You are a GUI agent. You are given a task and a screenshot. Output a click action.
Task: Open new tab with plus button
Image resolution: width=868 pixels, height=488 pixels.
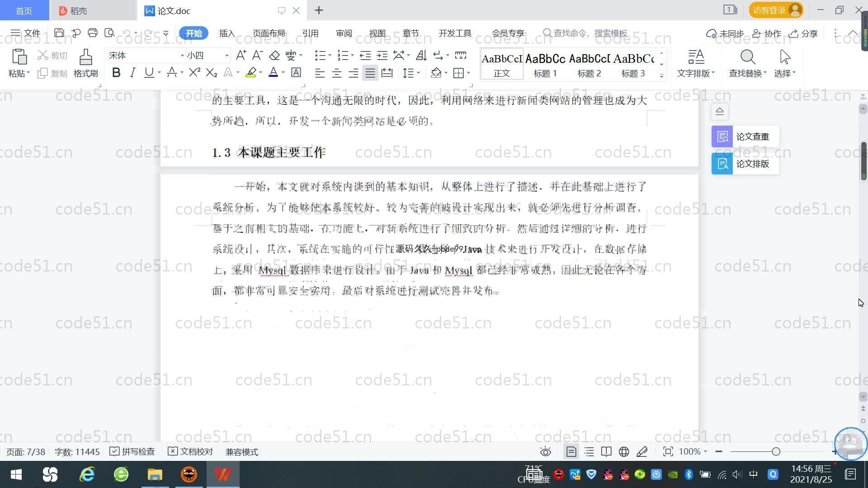coord(319,10)
